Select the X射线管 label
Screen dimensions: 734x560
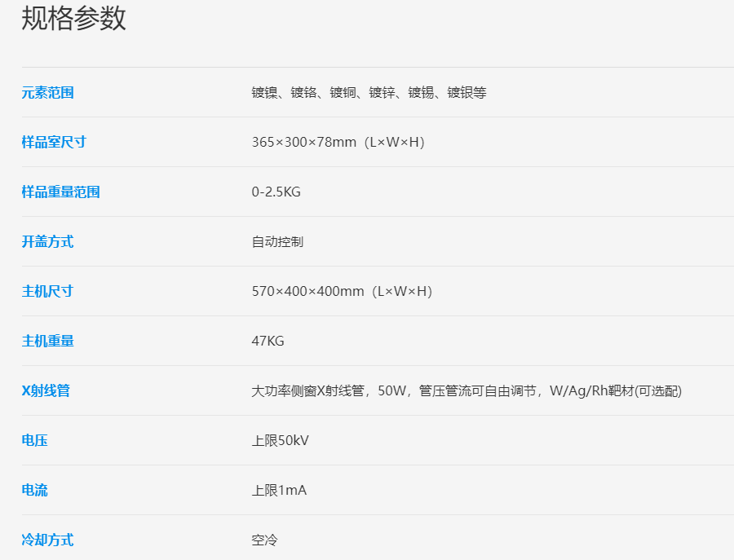point(46,391)
